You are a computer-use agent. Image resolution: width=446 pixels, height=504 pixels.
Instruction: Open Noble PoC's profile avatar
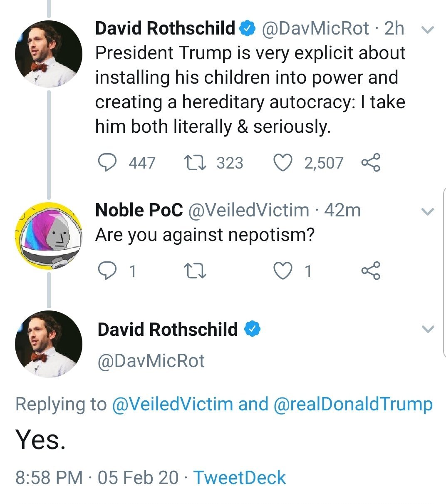[48, 236]
